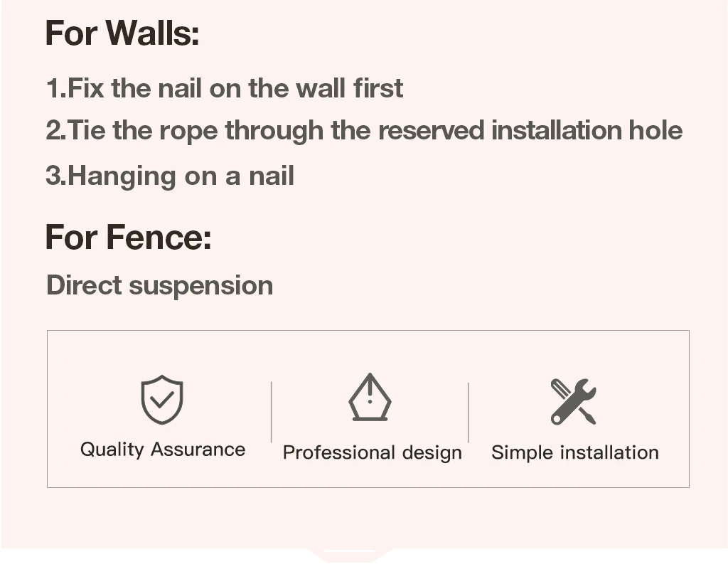Click the divider between Quality and Professional
The width and height of the screenshot is (728, 579).
point(271,412)
